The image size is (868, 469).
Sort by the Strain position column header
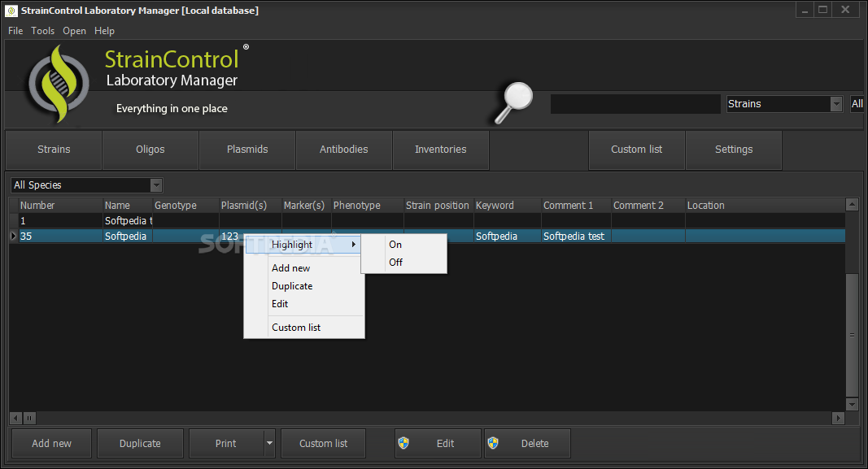coord(438,205)
